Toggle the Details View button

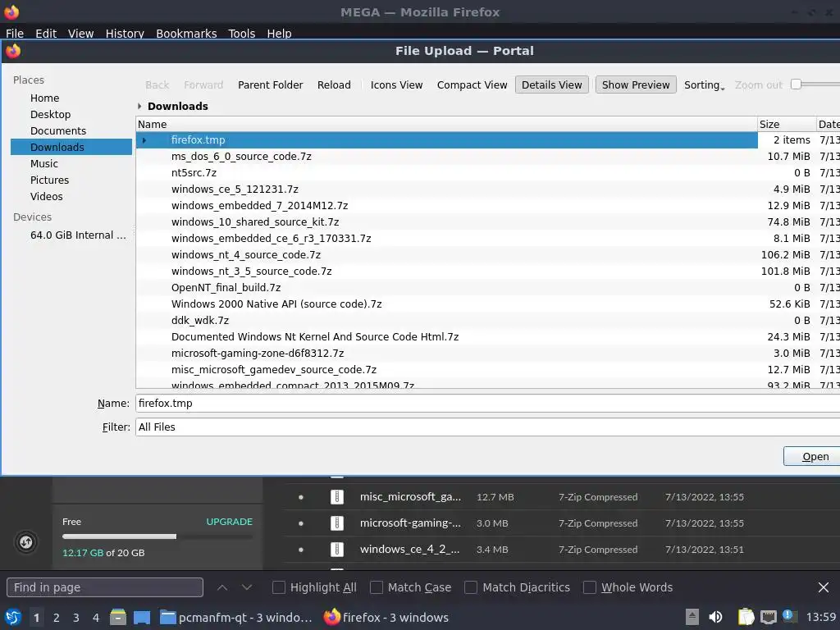552,84
